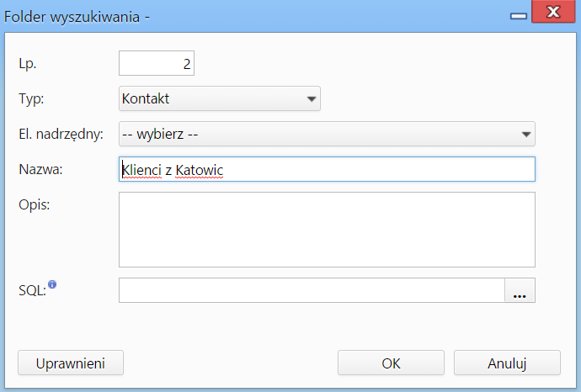Open the Typ dropdown arrow
581x392 pixels.
pyautogui.click(x=312, y=98)
